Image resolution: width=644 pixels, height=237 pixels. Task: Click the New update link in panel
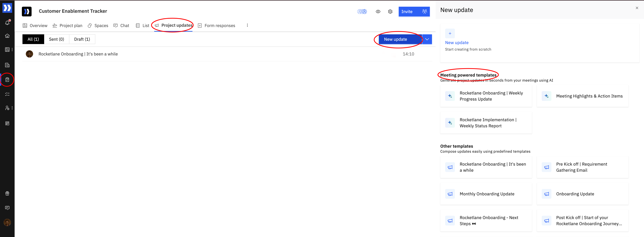[x=457, y=43]
